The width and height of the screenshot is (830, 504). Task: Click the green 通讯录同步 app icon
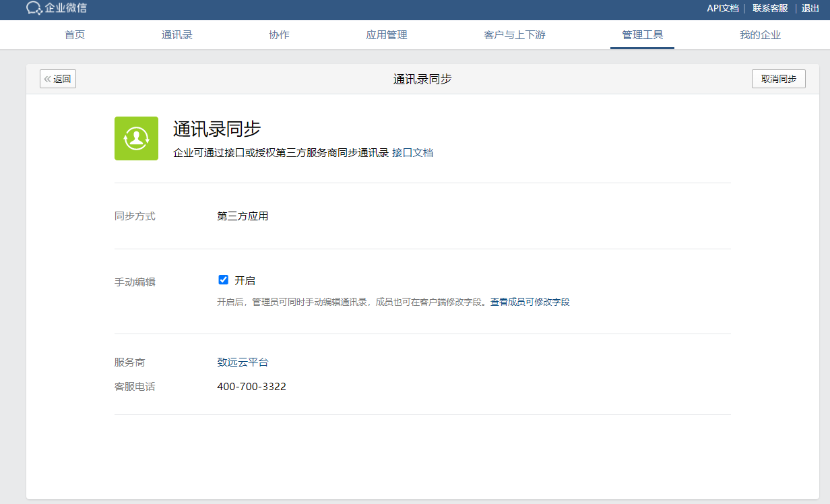click(136, 138)
